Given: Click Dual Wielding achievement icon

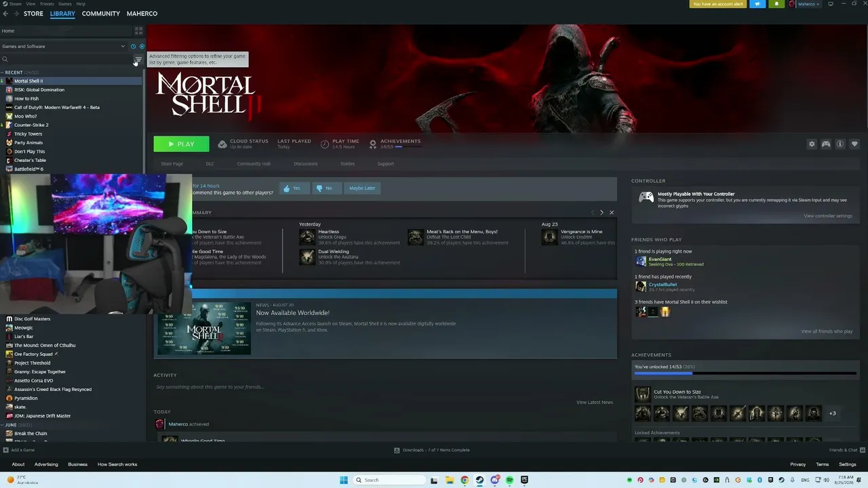Looking at the screenshot, I should [x=307, y=257].
